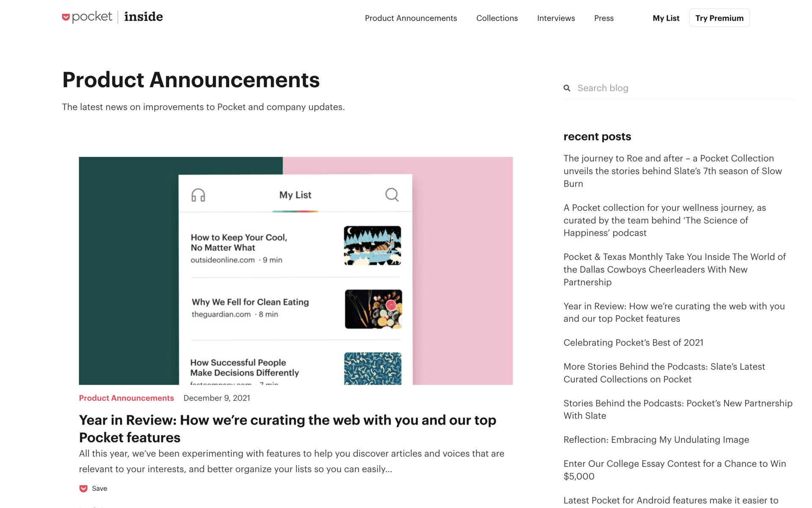Viewport: 812px width, 508px height.
Task: Click the 'Product Announcements' page heading
Action: pyautogui.click(x=191, y=80)
